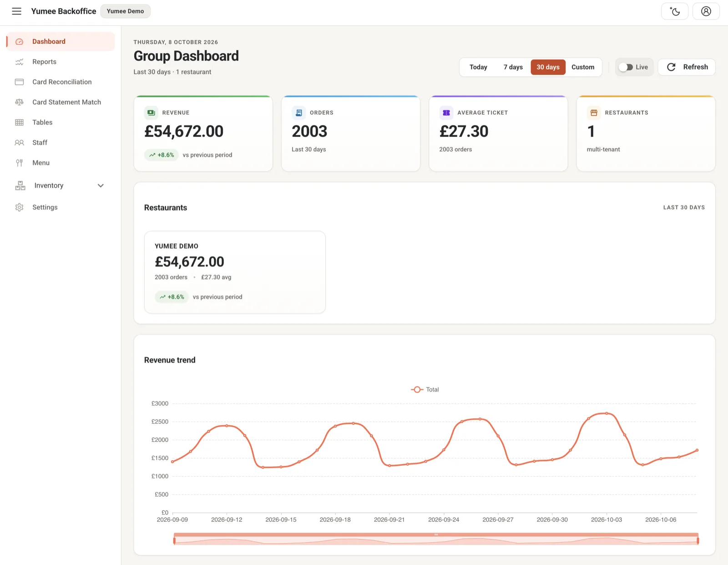Click the Card Statement Match scales icon
This screenshot has height=565, width=728.
(19, 102)
